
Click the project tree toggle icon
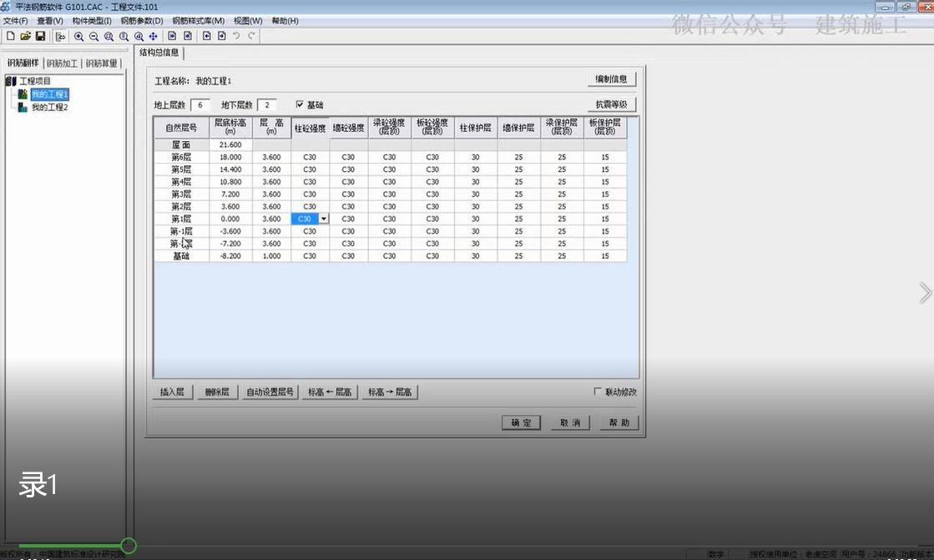(60, 36)
